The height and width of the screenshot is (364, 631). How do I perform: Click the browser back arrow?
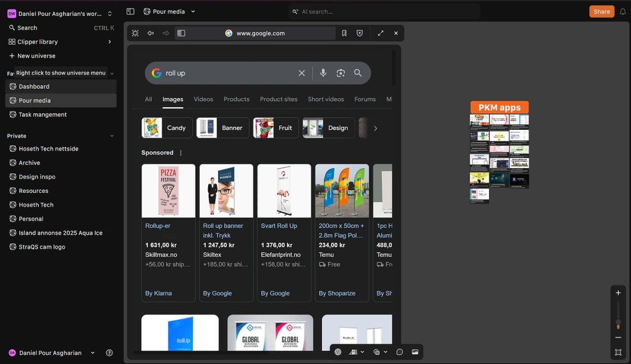pos(150,33)
